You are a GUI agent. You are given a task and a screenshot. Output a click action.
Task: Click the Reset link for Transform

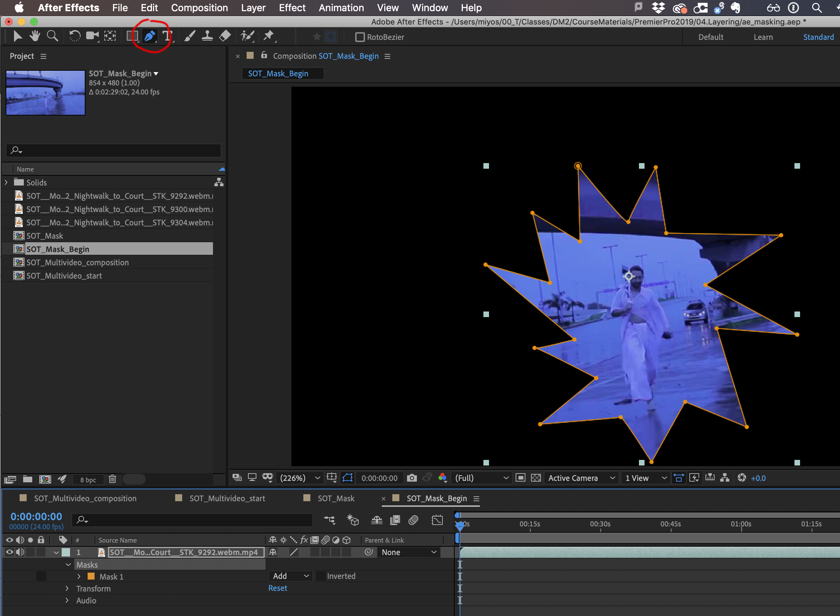(278, 588)
